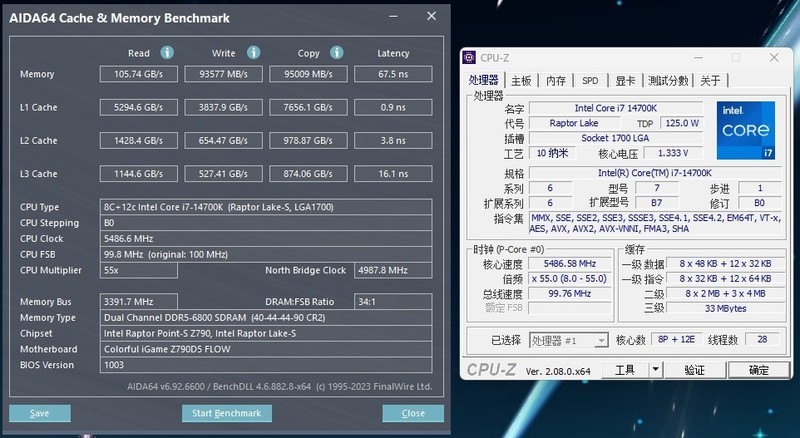Click the Memory Read value 105.74 GB/s

[139, 74]
